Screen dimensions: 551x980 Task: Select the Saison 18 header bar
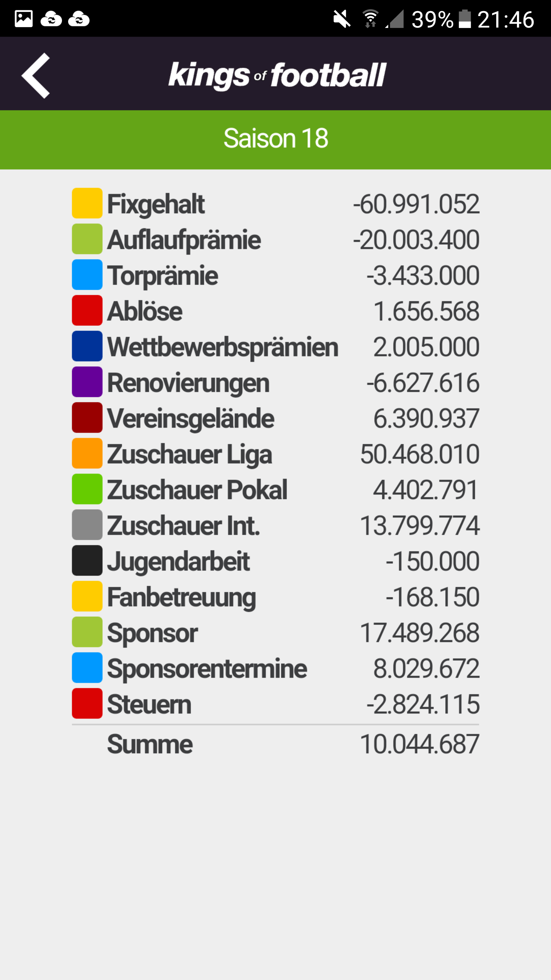(275, 140)
